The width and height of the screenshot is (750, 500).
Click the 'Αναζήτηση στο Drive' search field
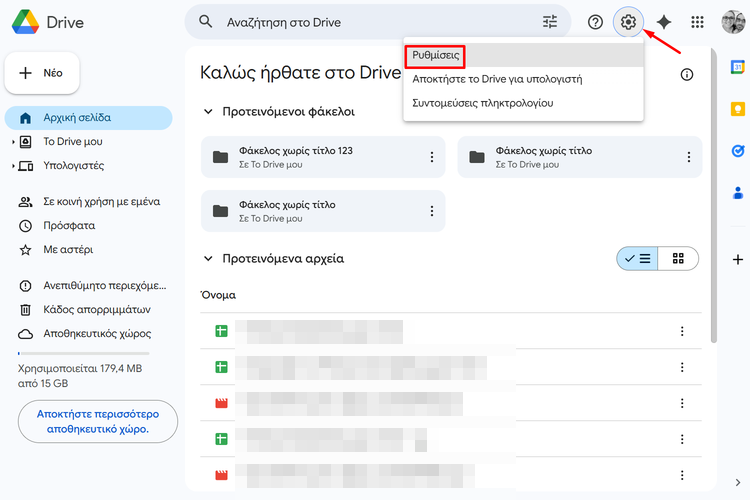click(x=378, y=22)
